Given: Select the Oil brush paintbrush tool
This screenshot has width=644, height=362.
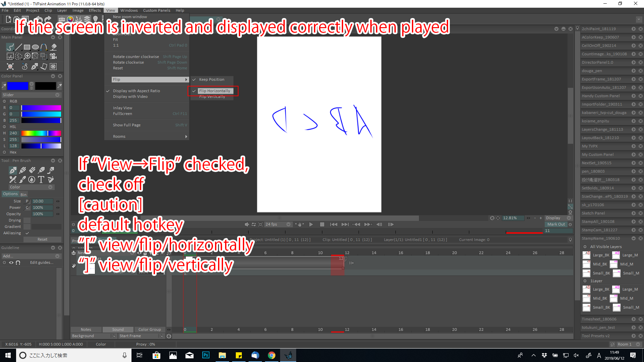Looking at the screenshot, I should [22, 180].
